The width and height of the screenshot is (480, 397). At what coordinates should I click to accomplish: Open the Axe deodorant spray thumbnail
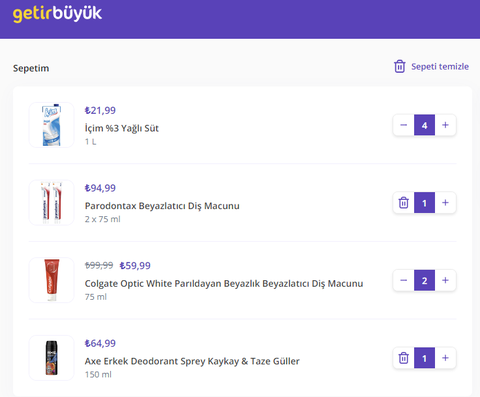pos(51,358)
